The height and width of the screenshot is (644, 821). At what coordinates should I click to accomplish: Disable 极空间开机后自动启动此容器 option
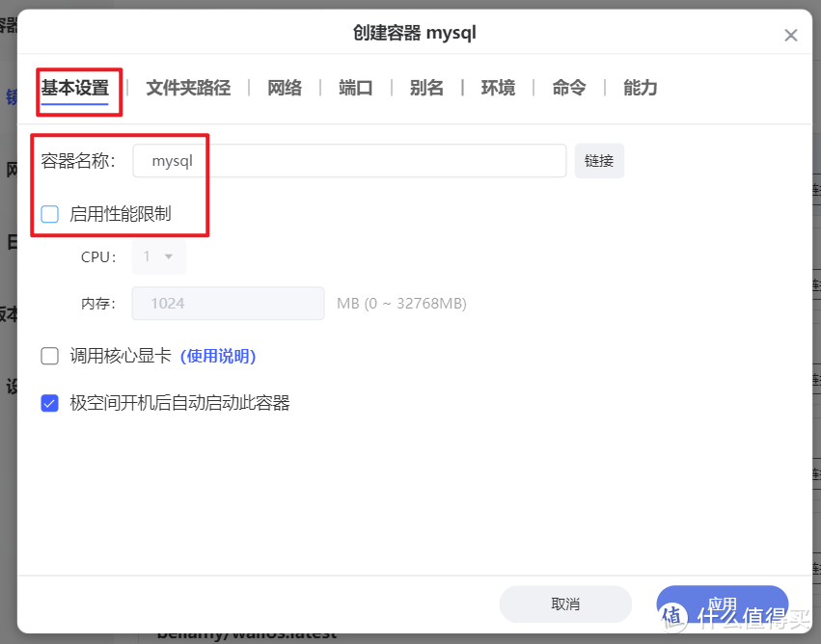click(49, 403)
